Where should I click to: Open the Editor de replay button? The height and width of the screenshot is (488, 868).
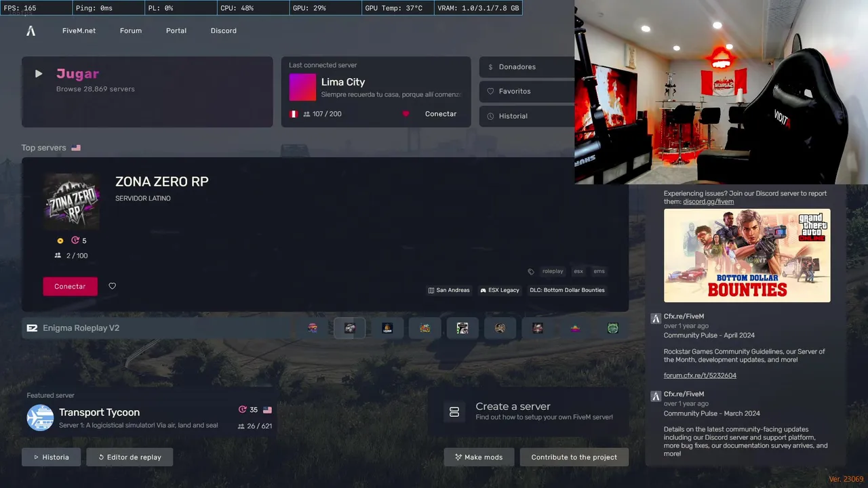[130, 457]
